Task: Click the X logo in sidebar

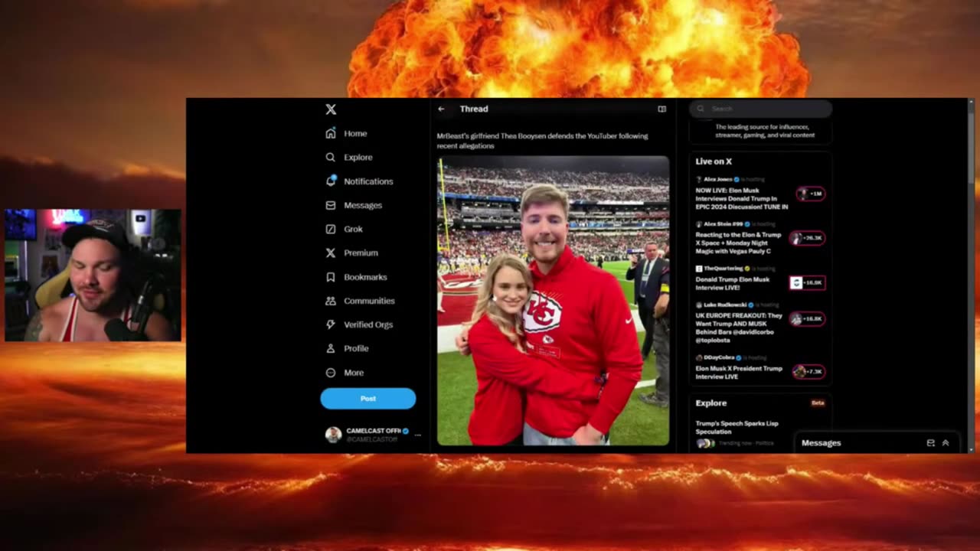Action: 331,109
